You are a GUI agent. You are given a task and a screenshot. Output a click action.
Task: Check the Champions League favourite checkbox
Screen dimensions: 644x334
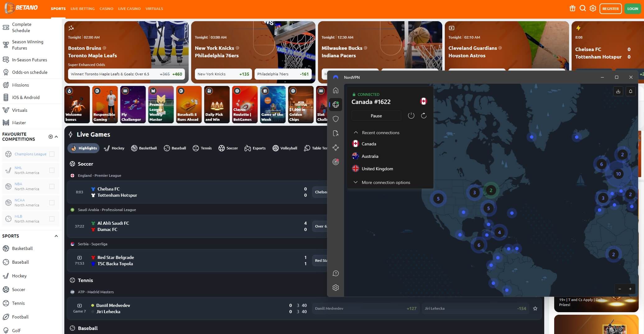pos(52,154)
